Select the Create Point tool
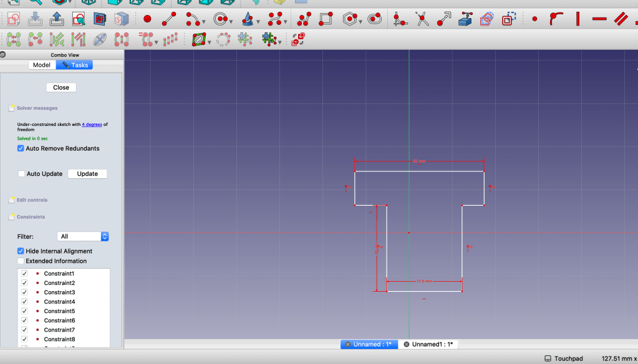This screenshot has width=638, height=364. [x=147, y=19]
